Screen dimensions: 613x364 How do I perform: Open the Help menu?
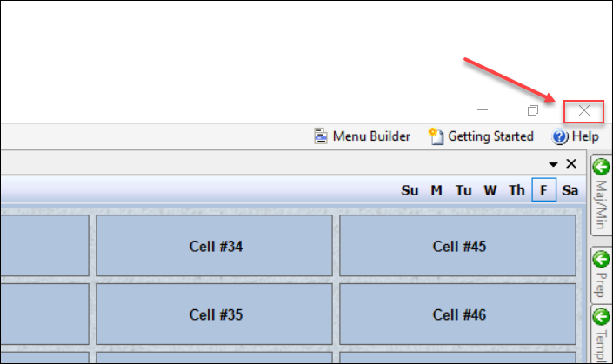(x=576, y=136)
